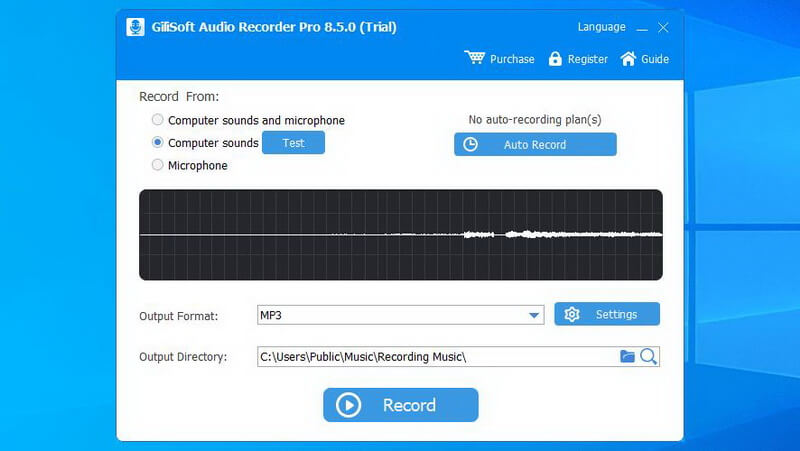
Task: Click the Test button
Action: tap(293, 142)
